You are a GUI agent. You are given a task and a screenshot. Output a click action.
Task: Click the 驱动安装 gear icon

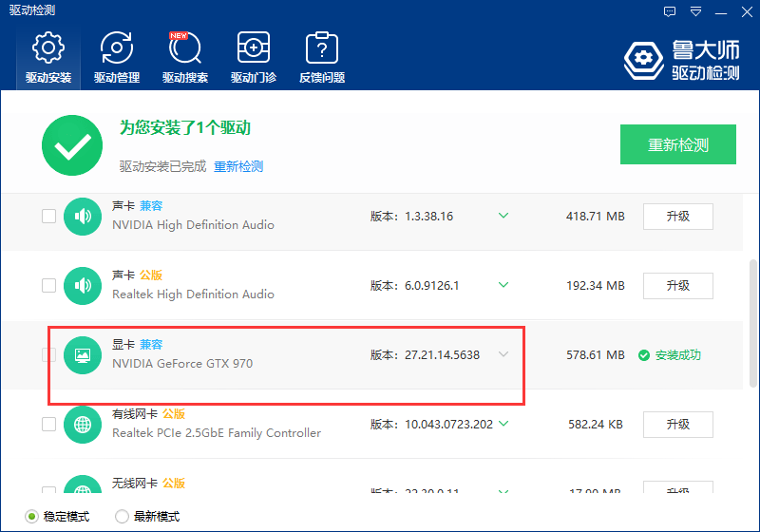pyautogui.click(x=48, y=47)
